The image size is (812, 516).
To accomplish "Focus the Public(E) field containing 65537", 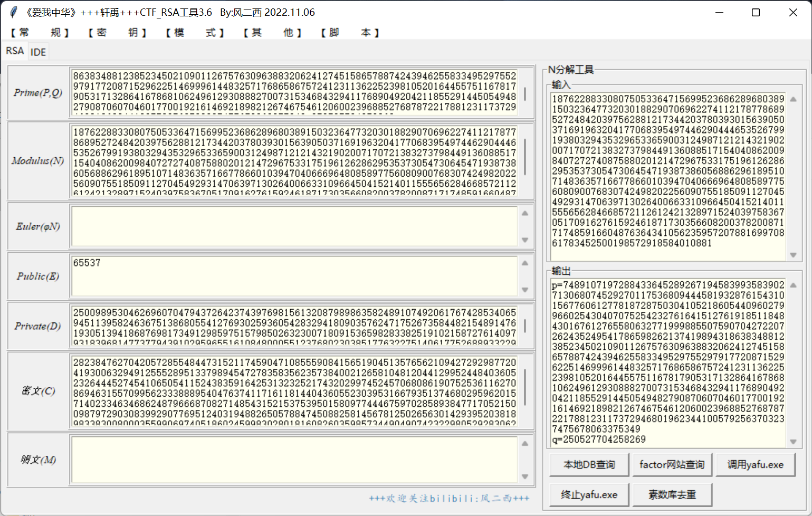I will (294, 276).
